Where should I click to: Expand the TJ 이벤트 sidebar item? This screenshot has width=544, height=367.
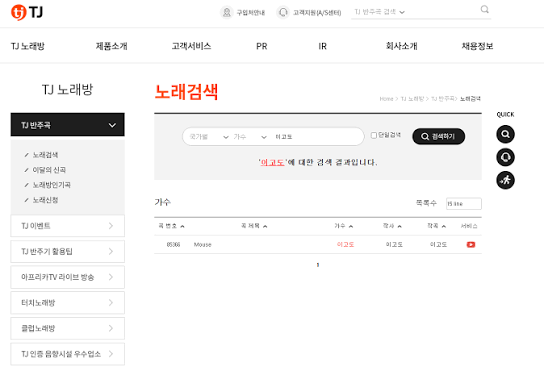68,226
